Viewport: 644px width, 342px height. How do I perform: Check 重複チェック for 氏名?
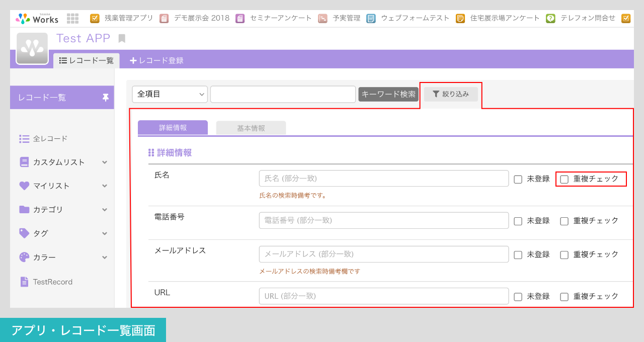point(564,179)
